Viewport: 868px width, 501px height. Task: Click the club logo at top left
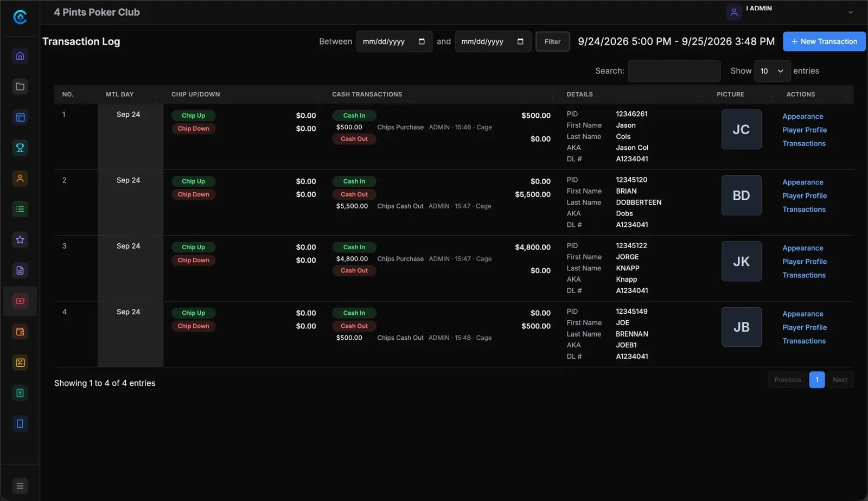tap(20, 17)
